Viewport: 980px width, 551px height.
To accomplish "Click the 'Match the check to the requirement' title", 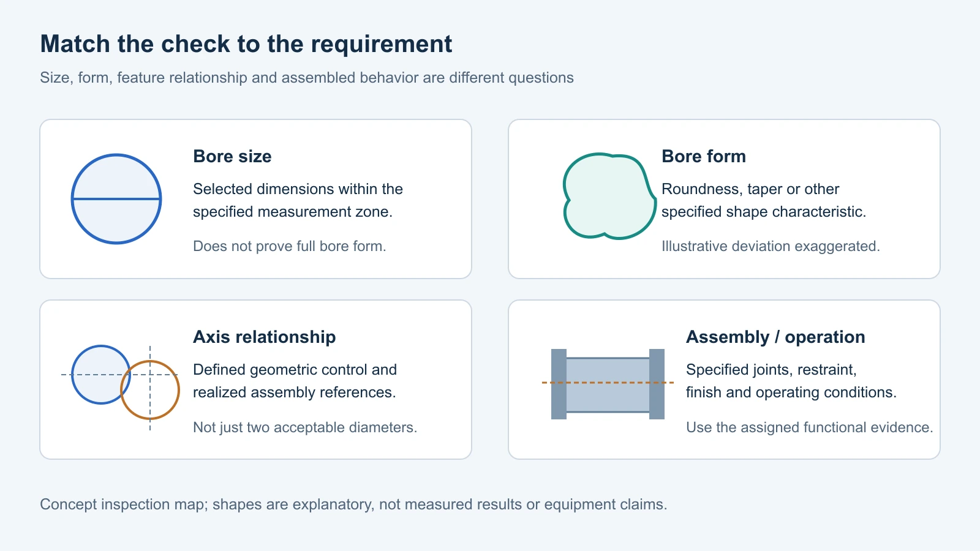I will [246, 44].
